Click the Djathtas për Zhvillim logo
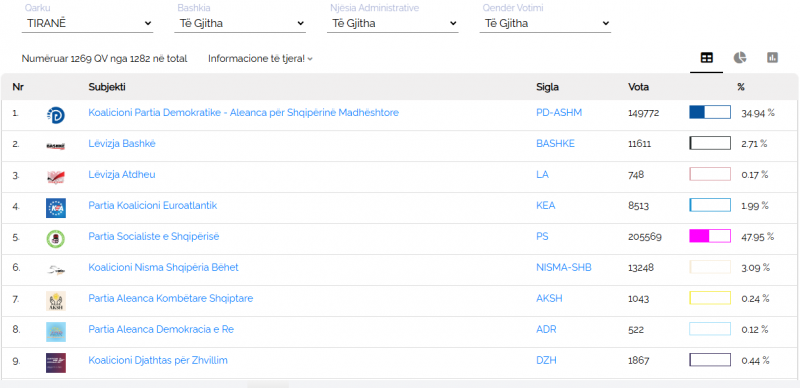 pyautogui.click(x=56, y=362)
